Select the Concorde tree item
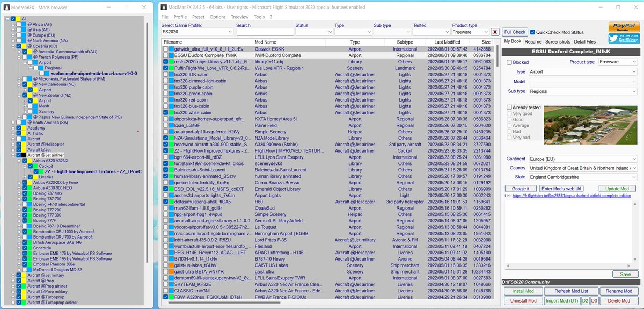This screenshot has width=644, height=309. click(42, 248)
